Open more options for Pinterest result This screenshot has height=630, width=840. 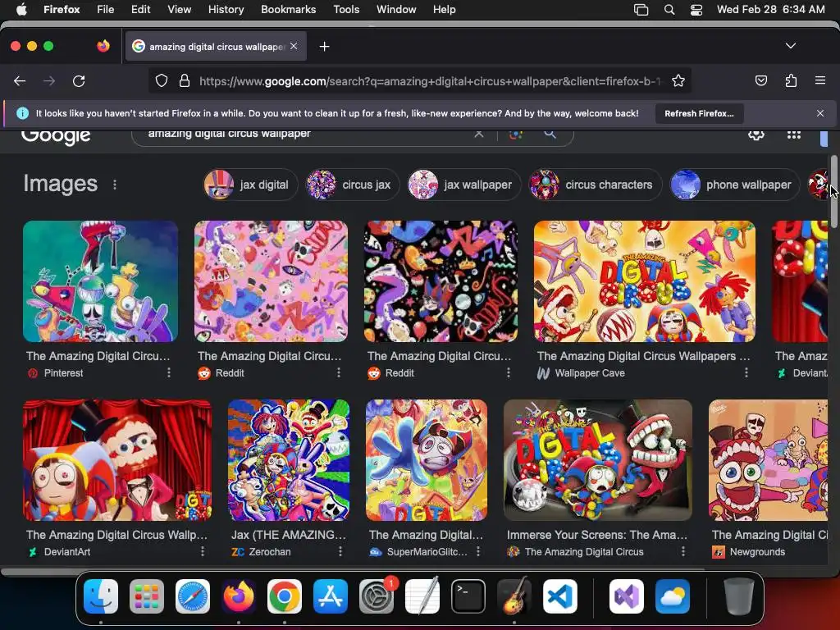(x=169, y=373)
